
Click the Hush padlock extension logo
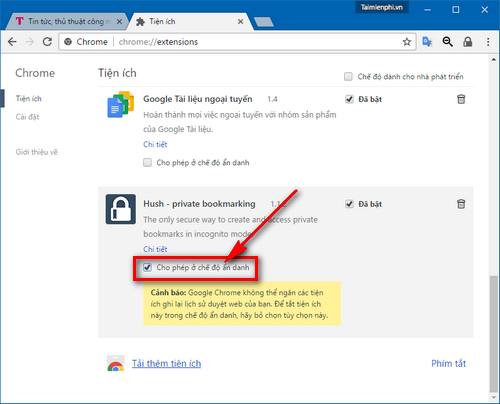[121, 209]
